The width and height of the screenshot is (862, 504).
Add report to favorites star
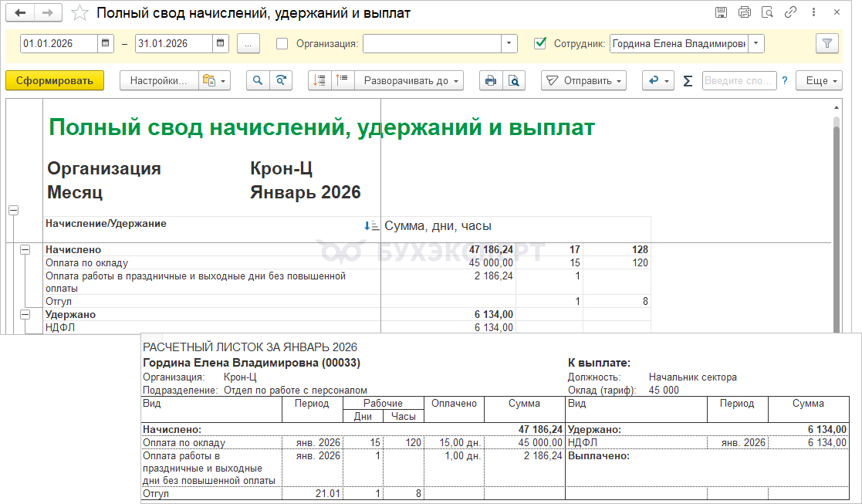tap(78, 13)
